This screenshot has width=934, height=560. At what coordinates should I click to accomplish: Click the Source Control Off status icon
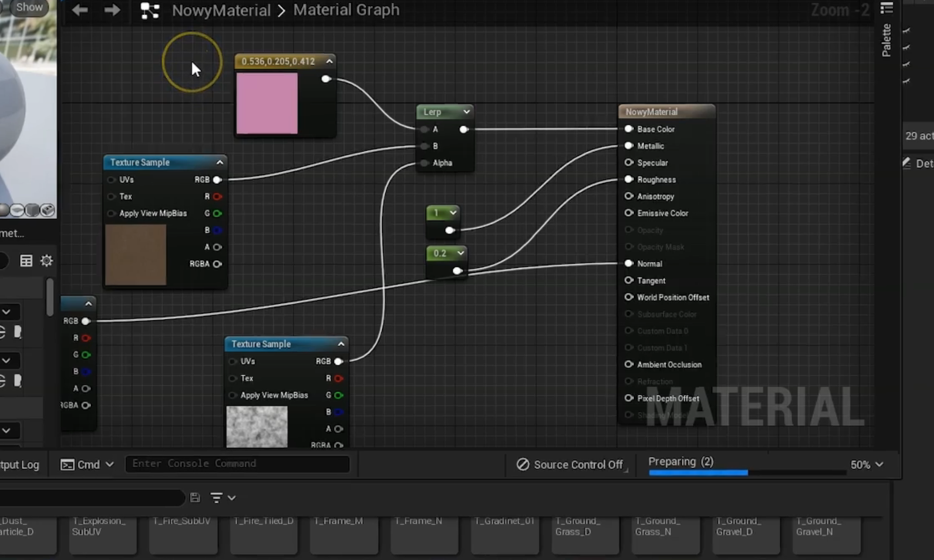[x=523, y=464]
